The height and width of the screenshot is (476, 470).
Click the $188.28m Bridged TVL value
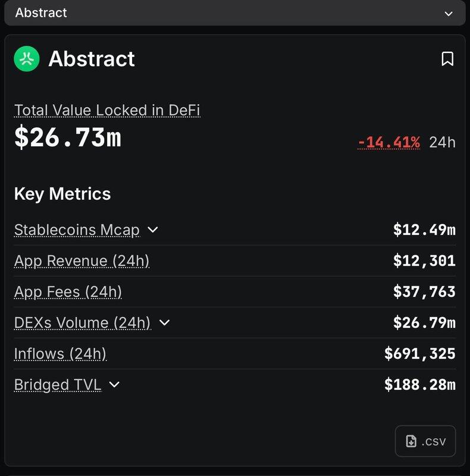point(419,384)
